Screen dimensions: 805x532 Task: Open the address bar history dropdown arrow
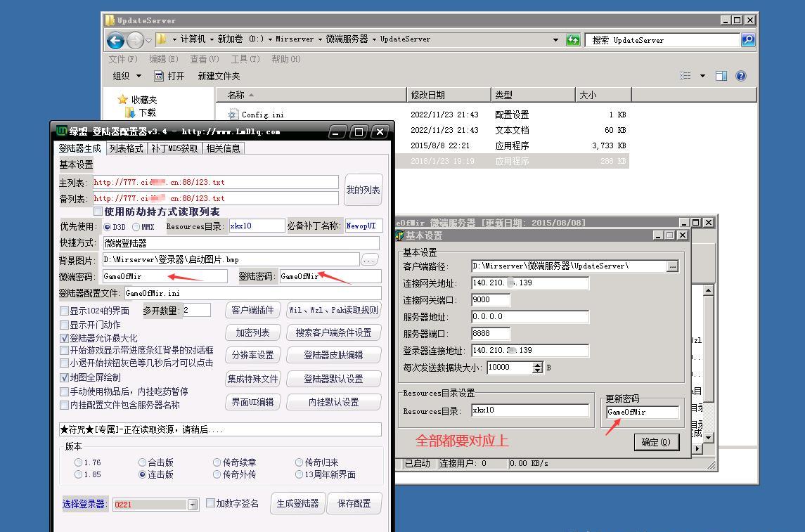(556, 40)
